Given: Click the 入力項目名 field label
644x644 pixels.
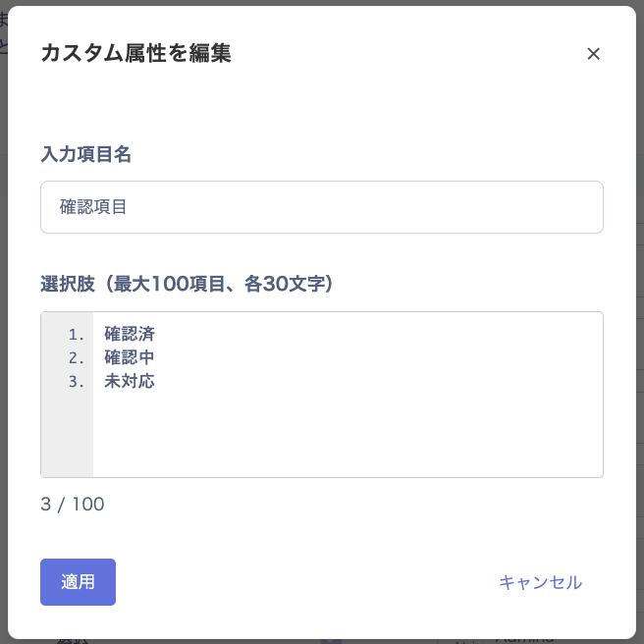Looking at the screenshot, I should click(85, 154).
